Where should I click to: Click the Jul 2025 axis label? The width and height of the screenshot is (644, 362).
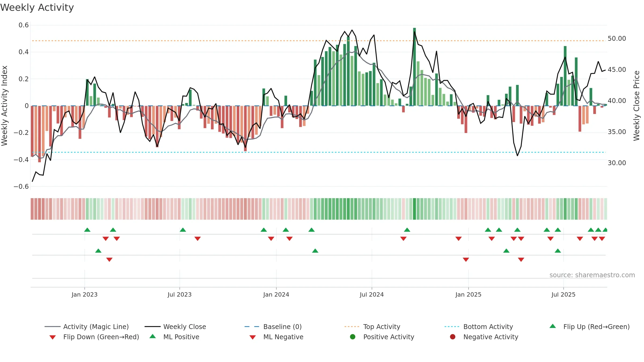[x=563, y=294]
